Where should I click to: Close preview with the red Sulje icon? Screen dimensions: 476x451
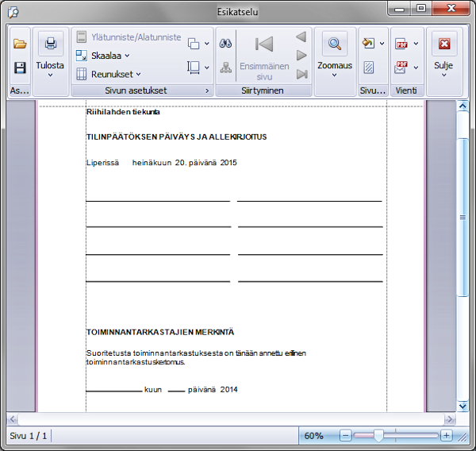coord(443,44)
